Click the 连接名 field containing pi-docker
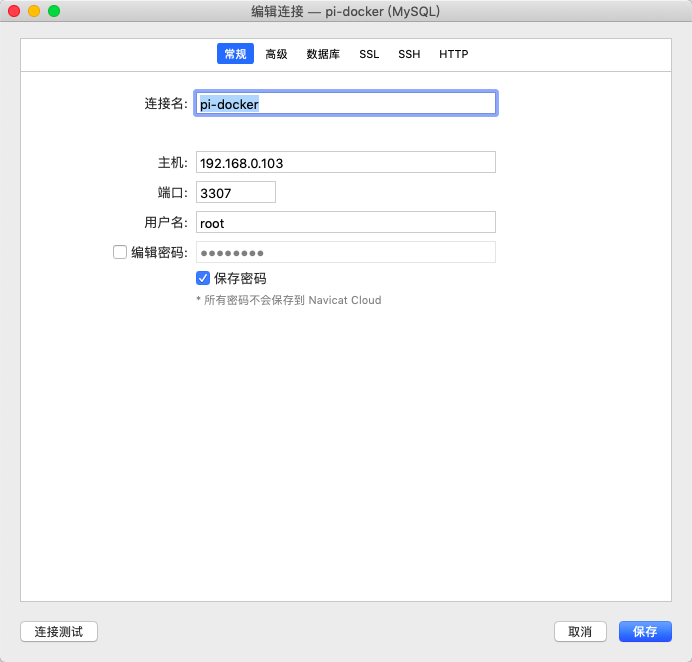The width and height of the screenshot is (692, 662). (345, 103)
